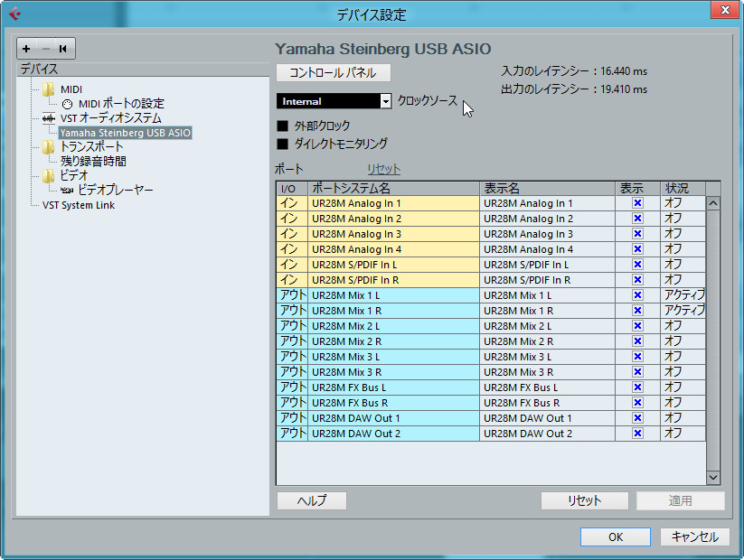This screenshot has height=560, width=744.
Task: Click display name UR28M DAW Out 1
Action: coord(528,418)
